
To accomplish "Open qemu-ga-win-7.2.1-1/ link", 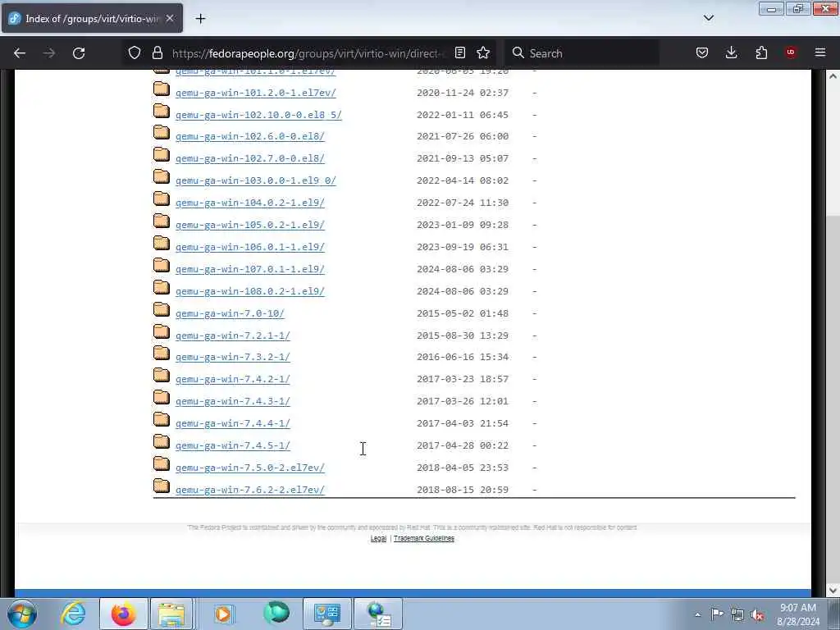I will point(232,336).
